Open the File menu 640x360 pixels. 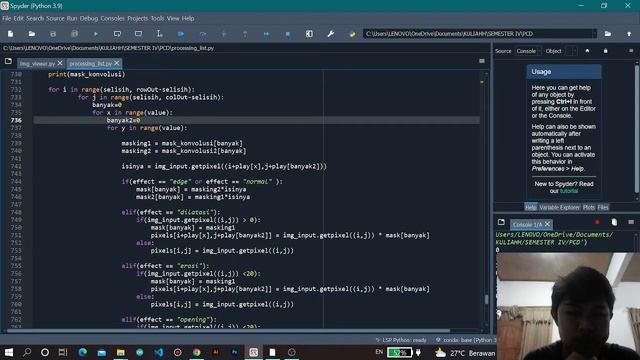coord(7,18)
